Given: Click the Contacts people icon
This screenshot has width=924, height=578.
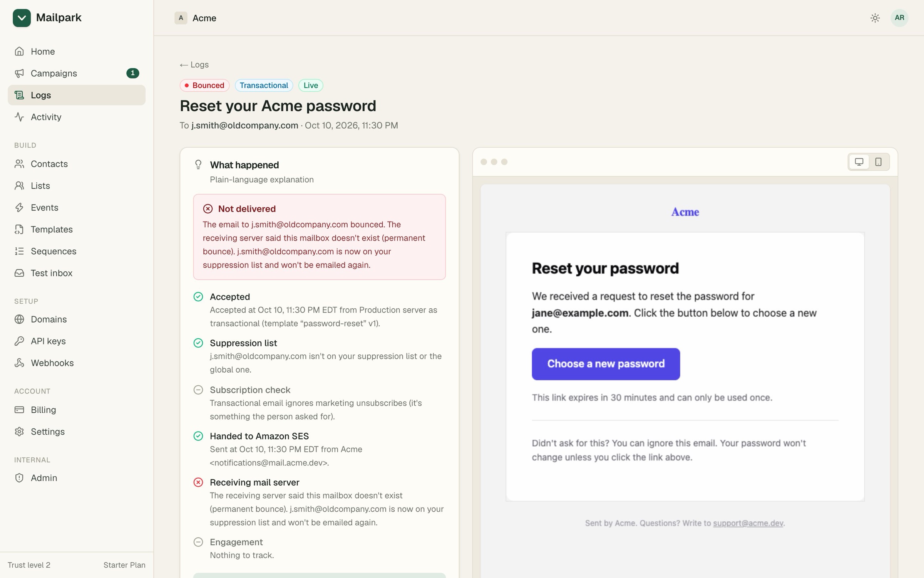Looking at the screenshot, I should 19,164.
